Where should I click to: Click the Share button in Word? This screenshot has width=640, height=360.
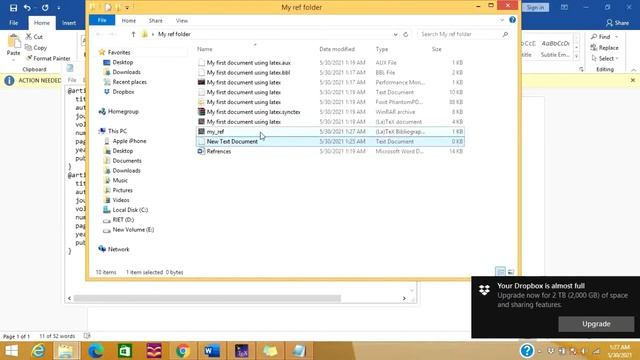click(x=618, y=23)
